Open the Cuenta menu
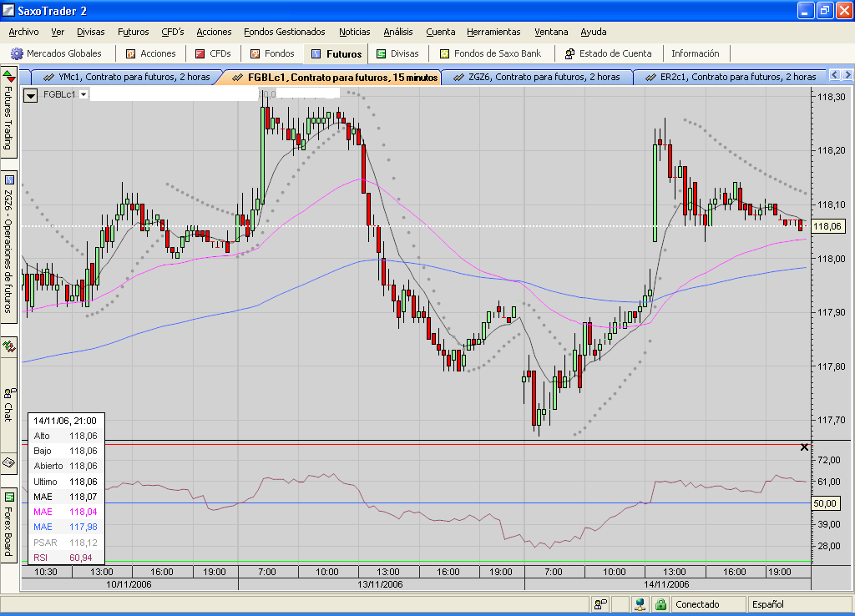 pyautogui.click(x=441, y=32)
